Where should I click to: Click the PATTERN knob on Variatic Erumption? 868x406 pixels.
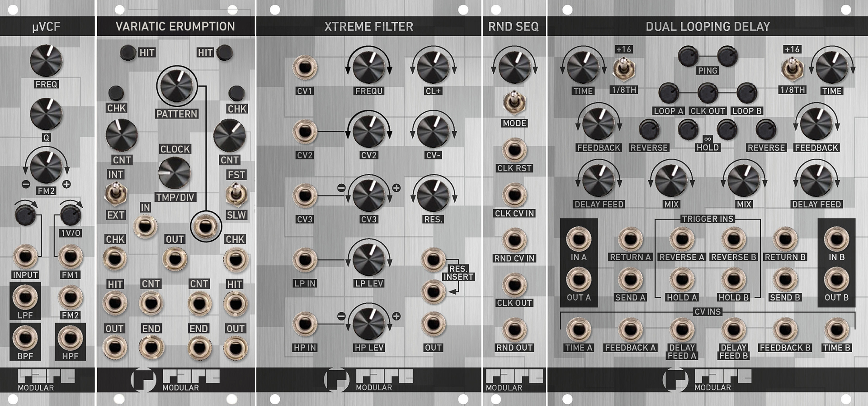177,86
